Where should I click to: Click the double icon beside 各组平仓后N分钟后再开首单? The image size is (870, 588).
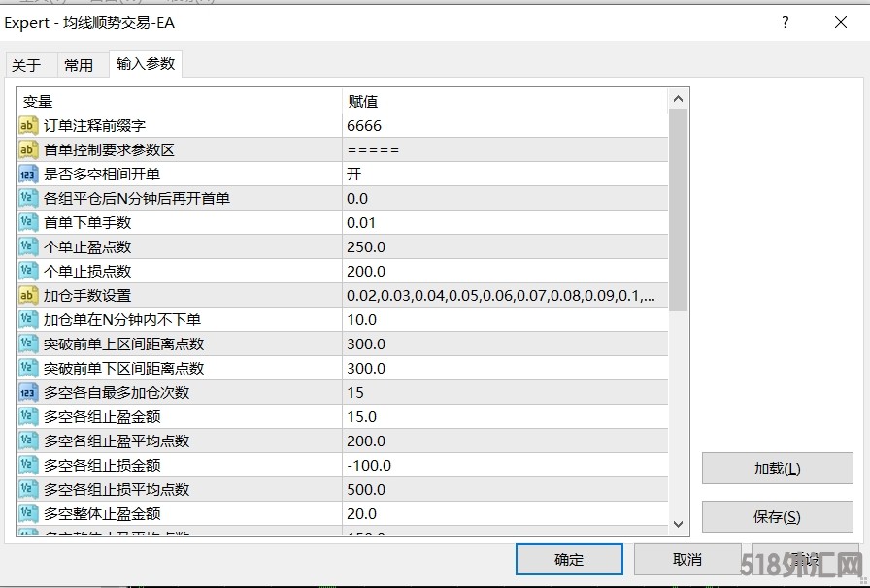28,198
